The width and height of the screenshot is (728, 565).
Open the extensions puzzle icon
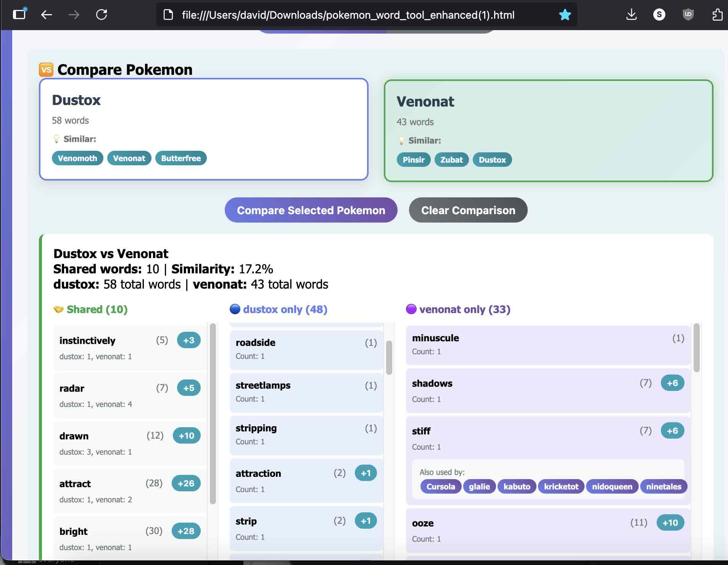click(717, 15)
